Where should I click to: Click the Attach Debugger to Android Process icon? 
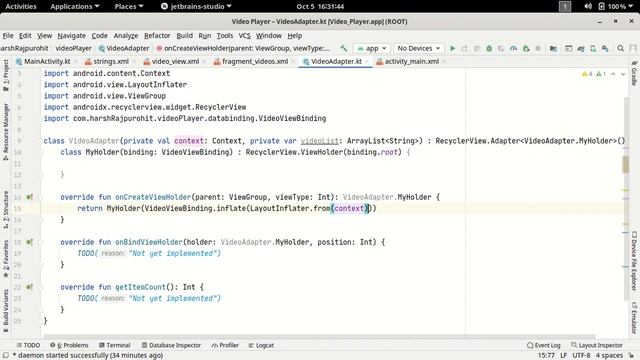526,48
